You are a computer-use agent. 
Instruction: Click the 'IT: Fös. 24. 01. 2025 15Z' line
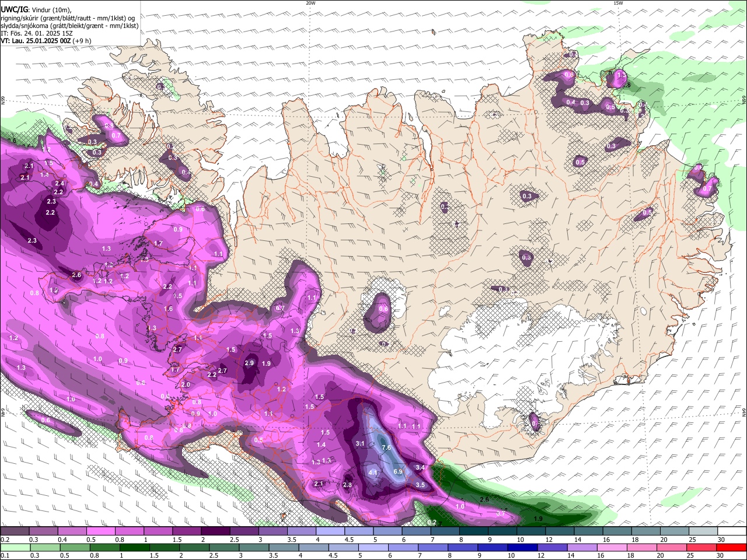37,33
